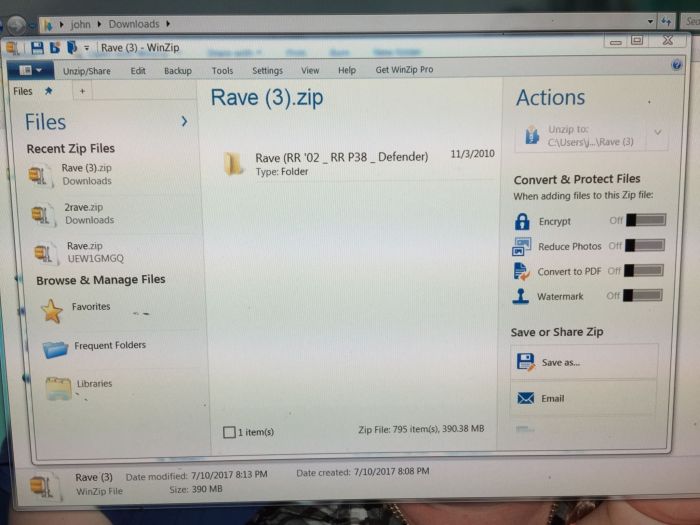Screen dimensions: 700x525
Task: Click john in the Explorer address bar
Action: click(80, 25)
